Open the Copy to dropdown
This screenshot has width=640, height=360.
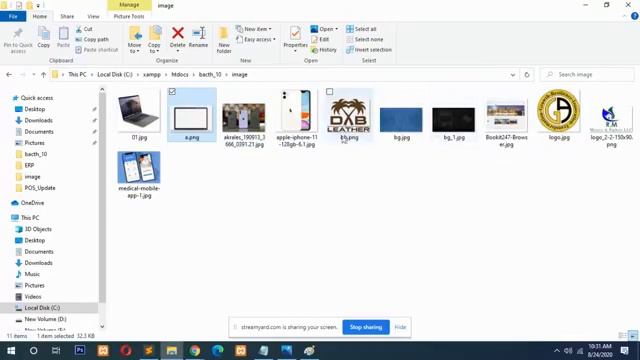(154, 48)
